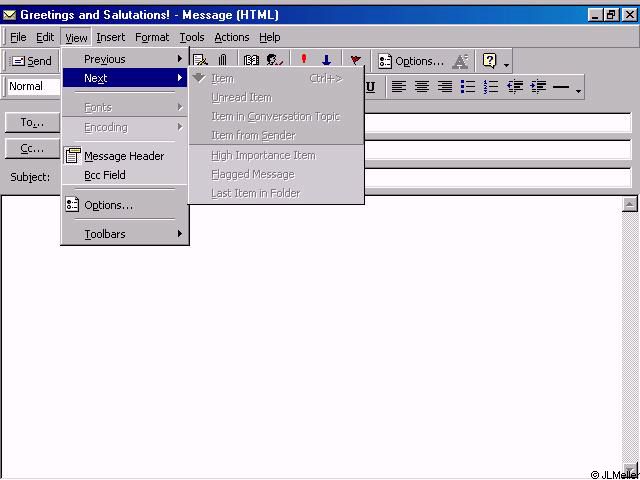Expand the Fonts submenu

pos(124,107)
